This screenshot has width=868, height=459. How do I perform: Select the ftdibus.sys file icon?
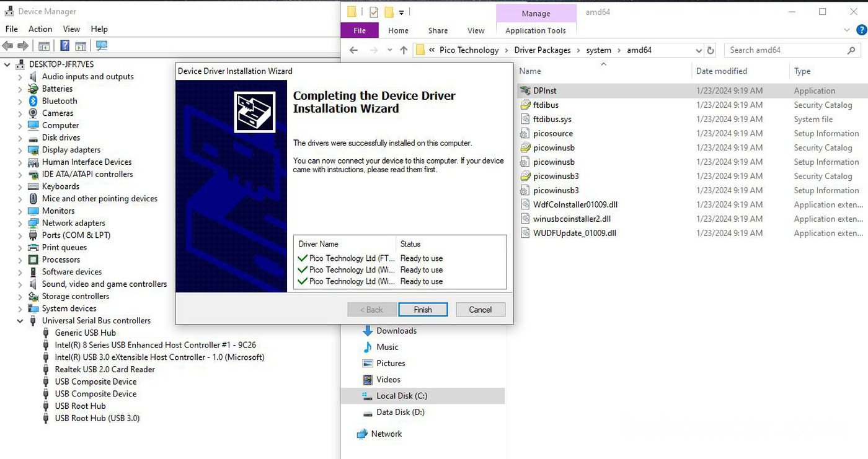coord(525,119)
